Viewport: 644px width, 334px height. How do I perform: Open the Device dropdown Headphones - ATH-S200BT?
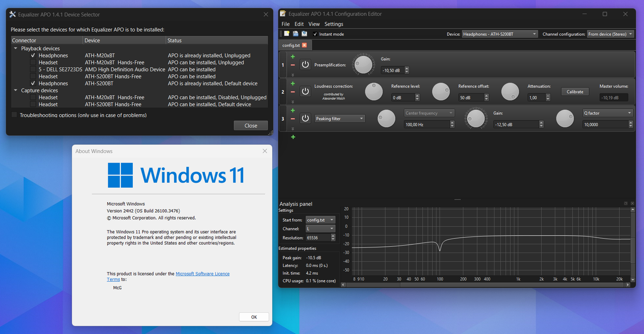tap(500, 34)
